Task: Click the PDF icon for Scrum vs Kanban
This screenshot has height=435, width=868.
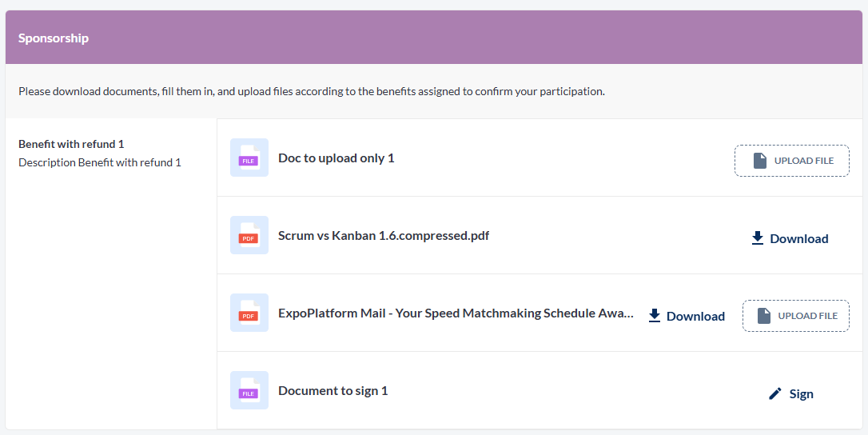Action: coord(249,236)
